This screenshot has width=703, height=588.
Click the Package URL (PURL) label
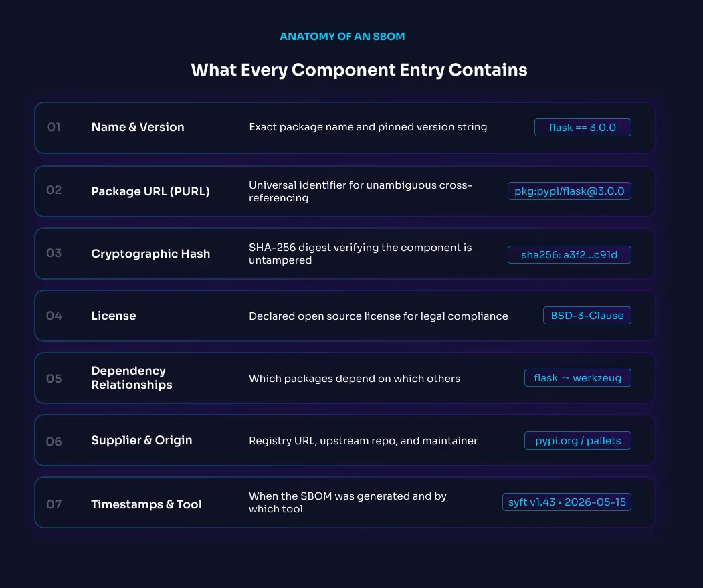(x=150, y=191)
